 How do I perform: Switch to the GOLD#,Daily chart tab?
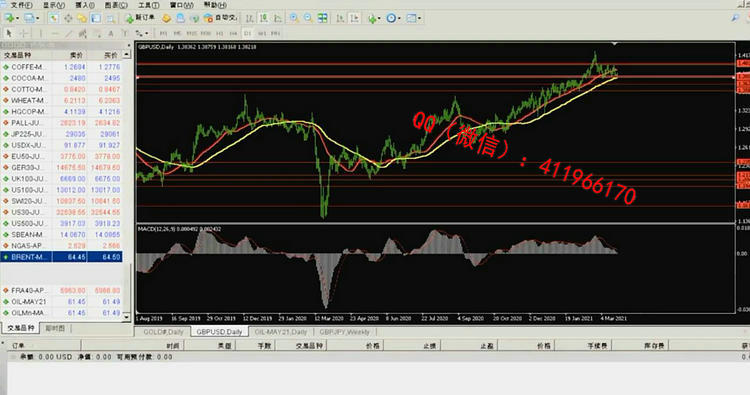click(163, 331)
